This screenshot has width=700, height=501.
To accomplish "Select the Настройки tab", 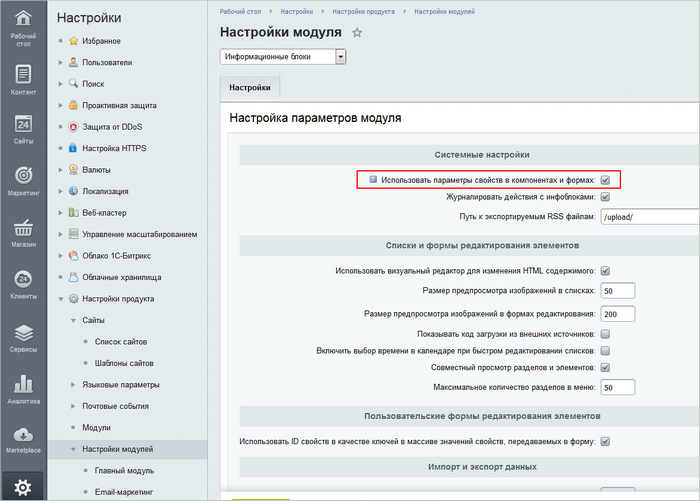I will click(x=250, y=88).
